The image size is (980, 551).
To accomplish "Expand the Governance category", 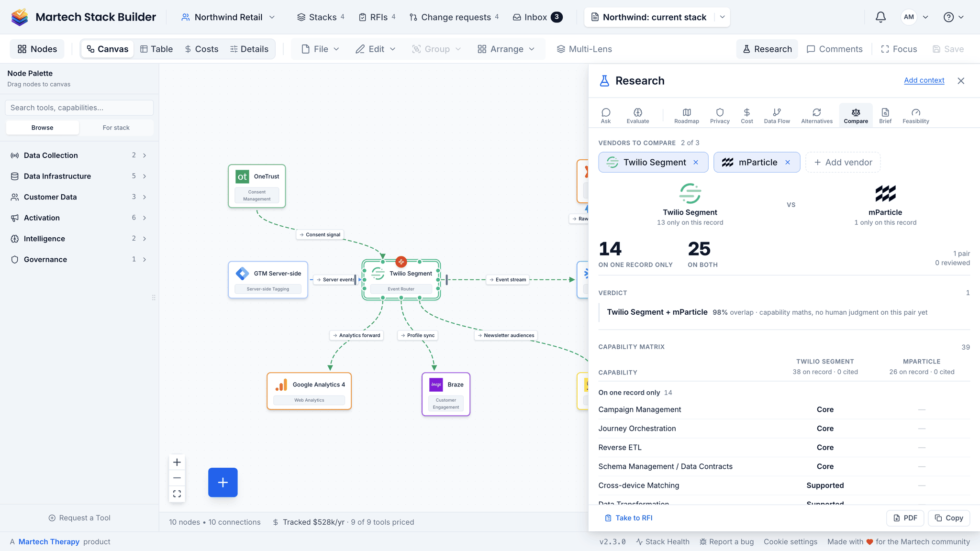I will [x=79, y=259].
